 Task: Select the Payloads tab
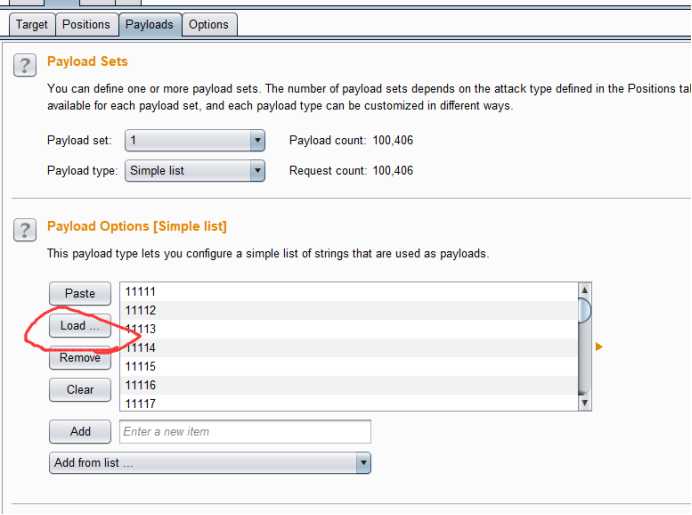coord(150,24)
